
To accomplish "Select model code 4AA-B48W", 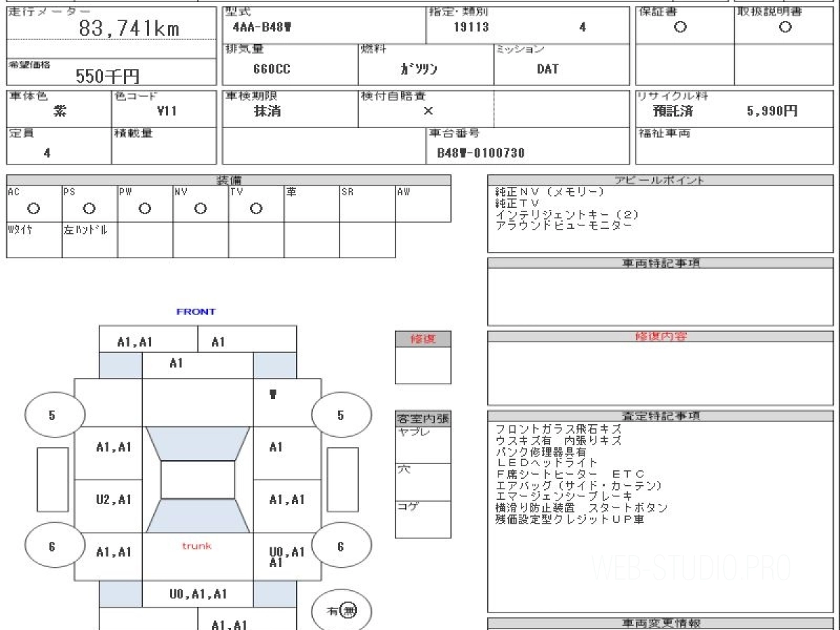I will [x=262, y=27].
